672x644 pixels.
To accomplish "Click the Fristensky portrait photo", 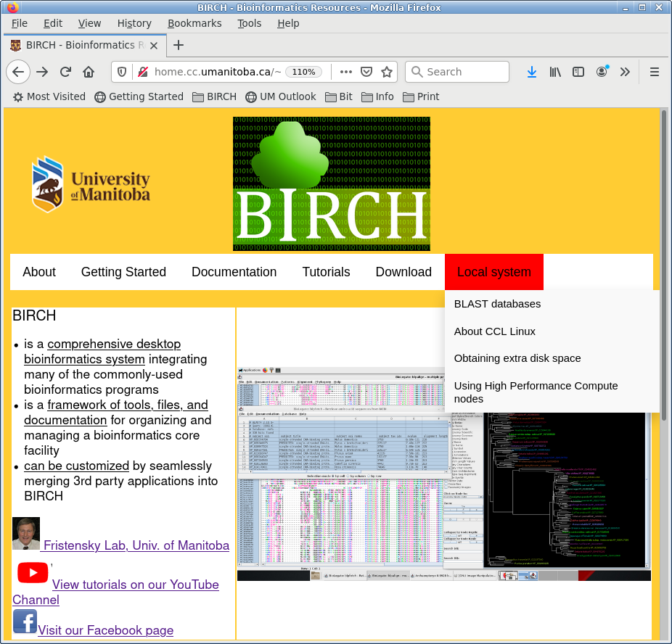I will [26, 534].
